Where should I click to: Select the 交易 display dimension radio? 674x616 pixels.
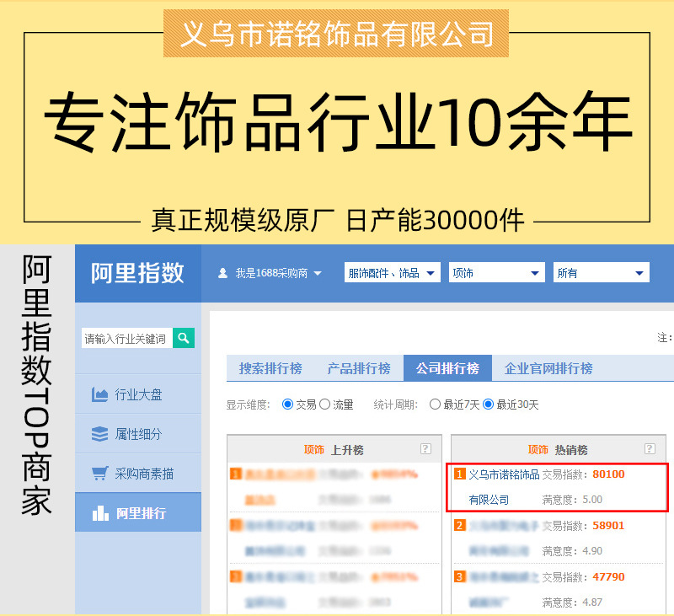click(287, 404)
